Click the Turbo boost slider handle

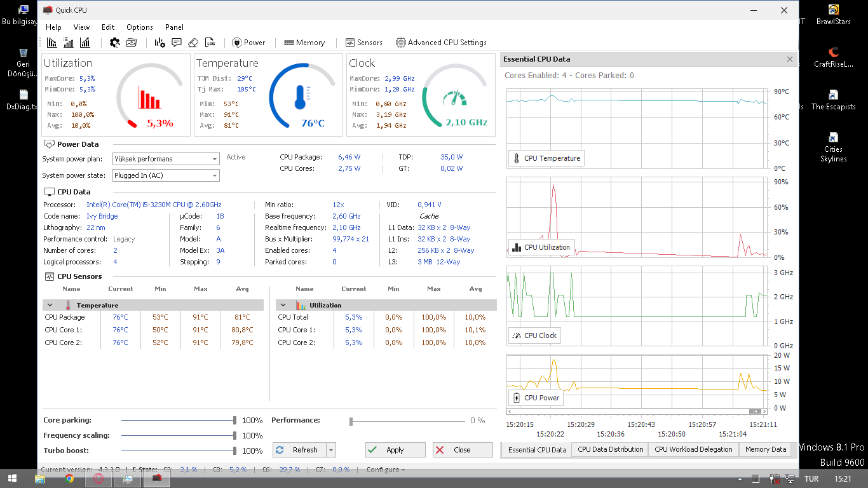click(x=235, y=451)
